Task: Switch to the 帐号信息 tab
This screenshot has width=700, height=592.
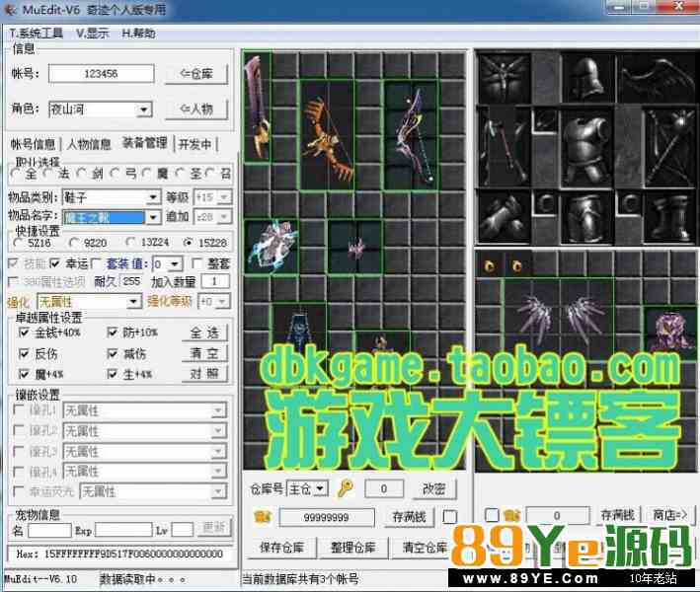Action: point(33,144)
